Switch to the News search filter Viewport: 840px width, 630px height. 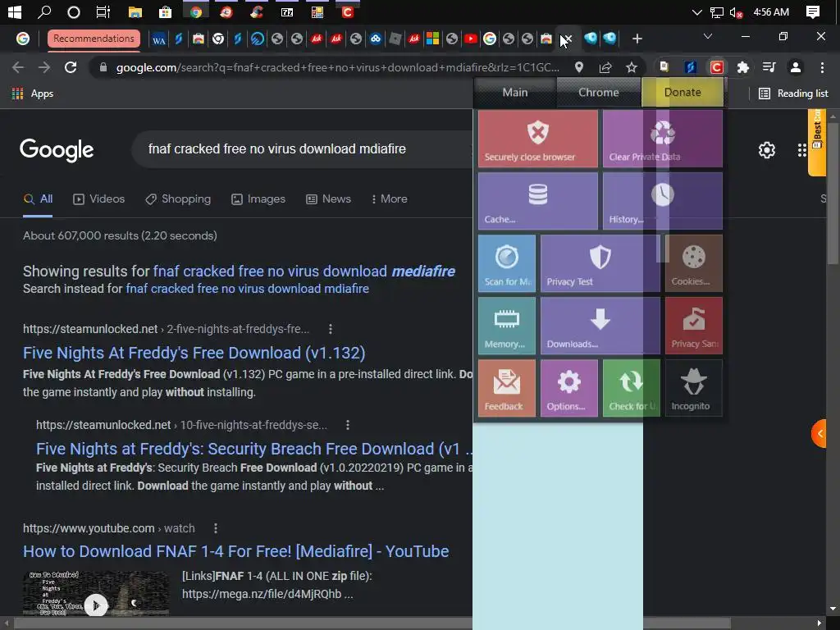point(328,199)
